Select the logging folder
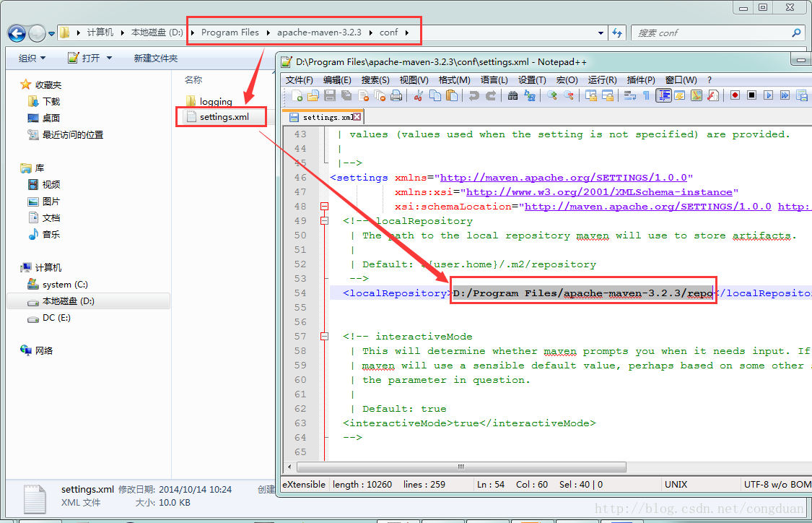812x523 pixels. [x=209, y=102]
